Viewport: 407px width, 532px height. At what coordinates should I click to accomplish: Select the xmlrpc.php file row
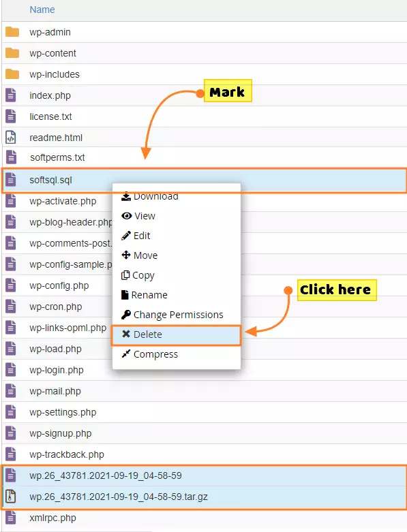[x=205, y=518]
